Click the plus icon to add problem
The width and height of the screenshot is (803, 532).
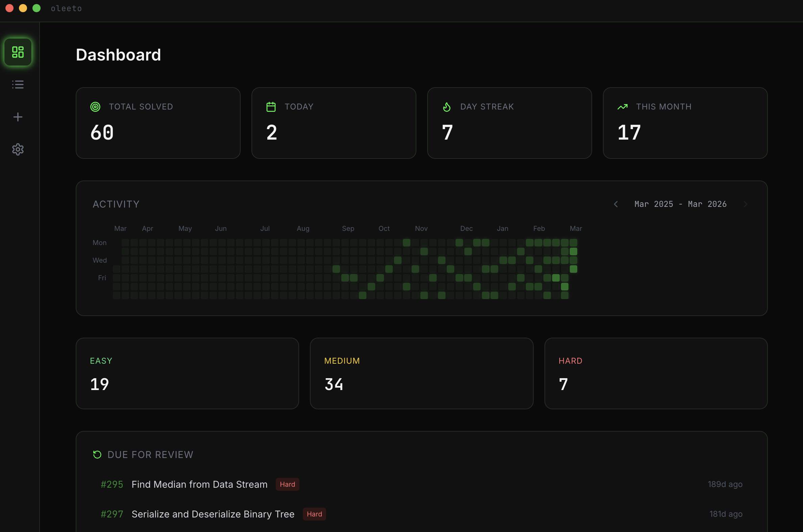[18, 117]
